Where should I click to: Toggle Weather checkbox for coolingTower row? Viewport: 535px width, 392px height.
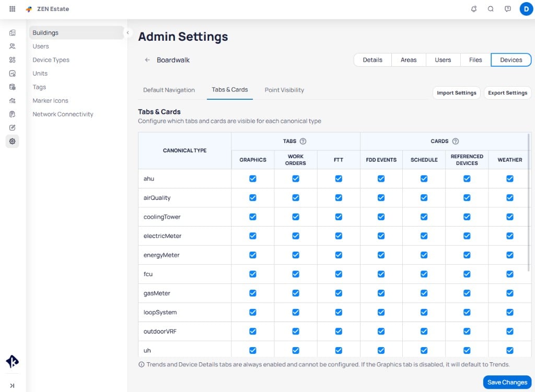coord(509,217)
